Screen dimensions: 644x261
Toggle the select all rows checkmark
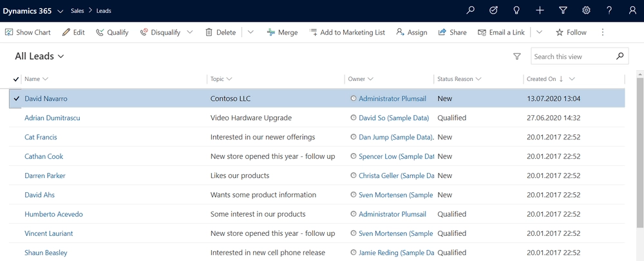pyautogui.click(x=16, y=79)
